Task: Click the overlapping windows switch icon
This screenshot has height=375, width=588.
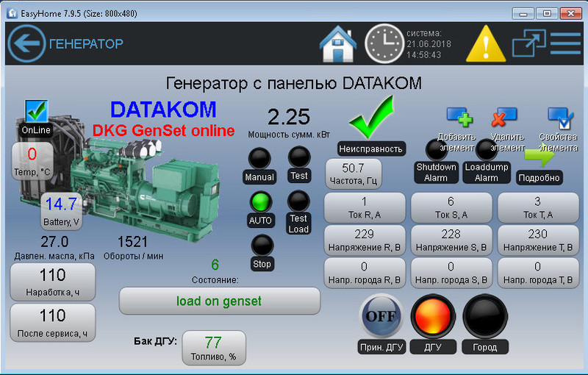Action: [527, 43]
